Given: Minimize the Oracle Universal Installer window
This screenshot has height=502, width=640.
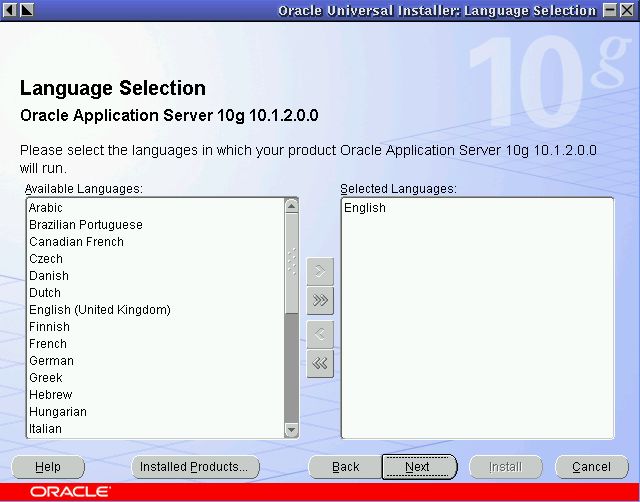Looking at the screenshot, I should (610, 10).
